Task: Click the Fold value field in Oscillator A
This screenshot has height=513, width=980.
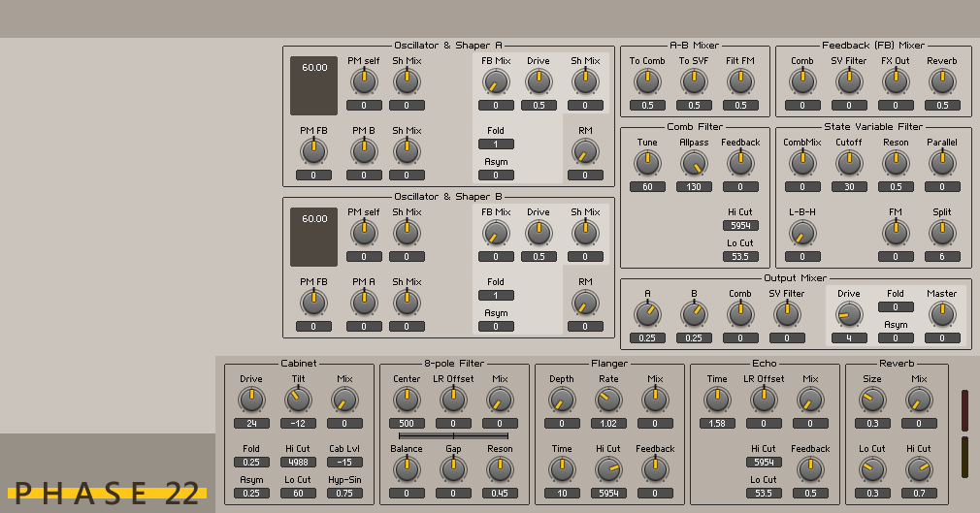Action: pos(496,144)
